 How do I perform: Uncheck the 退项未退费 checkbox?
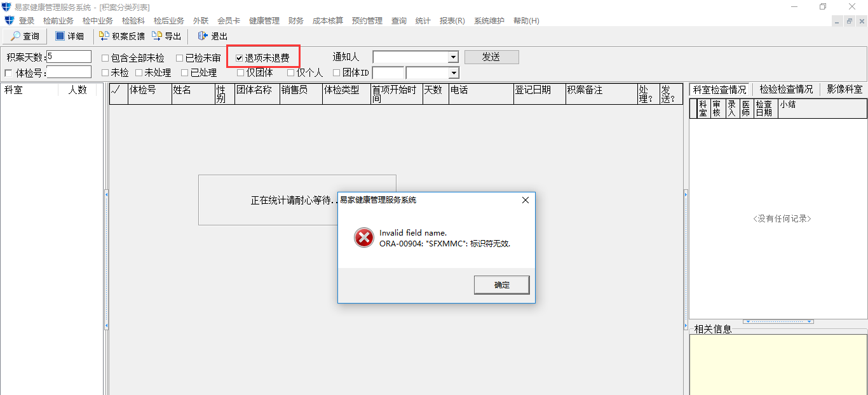[x=239, y=58]
